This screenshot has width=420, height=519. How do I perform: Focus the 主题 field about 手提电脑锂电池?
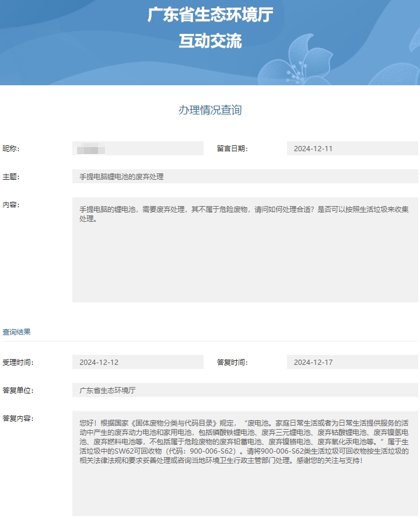point(245,177)
